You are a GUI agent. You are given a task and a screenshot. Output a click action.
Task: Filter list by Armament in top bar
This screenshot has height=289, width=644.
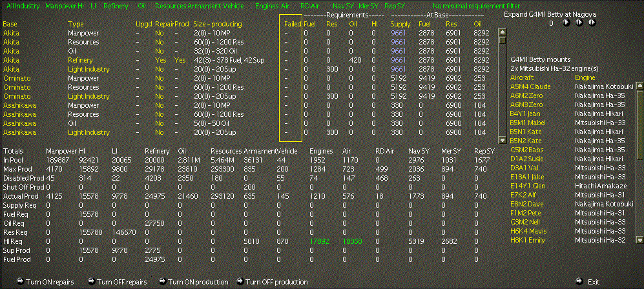click(x=204, y=6)
